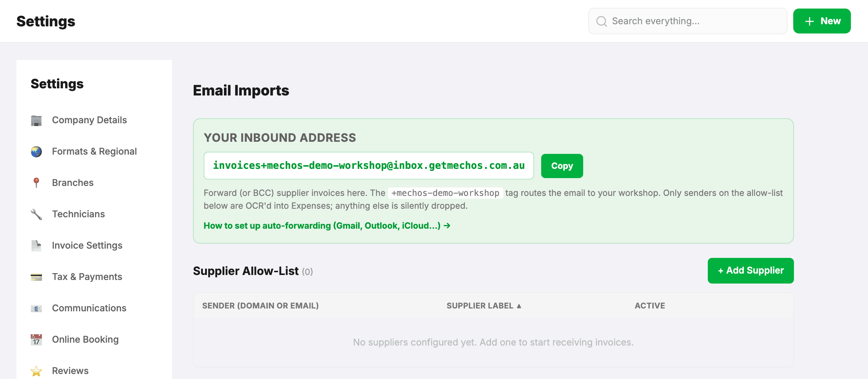
Task: Click the Email Imports heading
Action: tap(241, 90)
